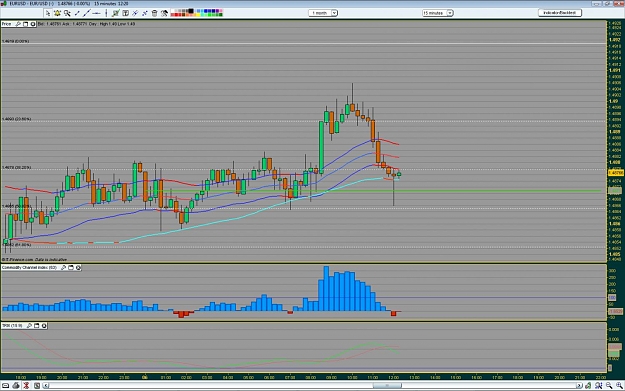
Task: Click the CCI value tag on right scale
Action: tap(616, 311)
